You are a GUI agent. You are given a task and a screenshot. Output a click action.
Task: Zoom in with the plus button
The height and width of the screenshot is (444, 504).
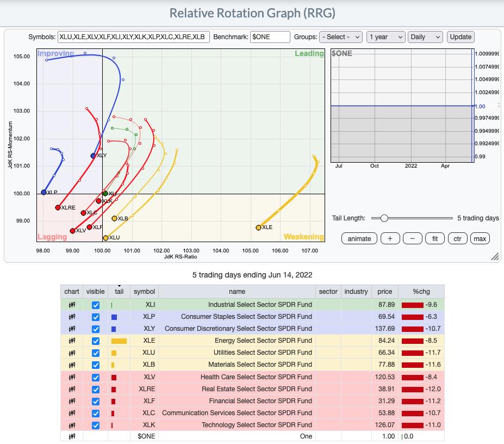(390, 239)
